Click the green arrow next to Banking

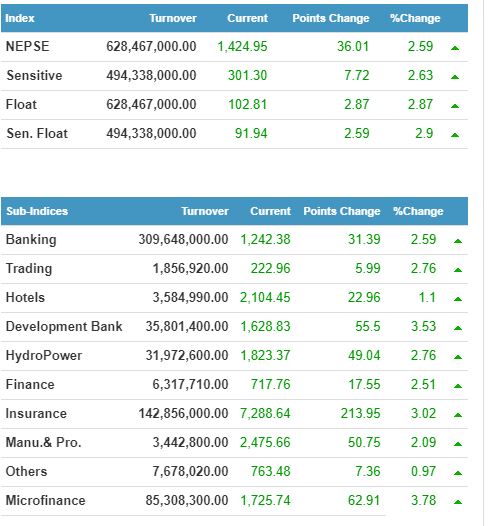(x=458, y=241)
